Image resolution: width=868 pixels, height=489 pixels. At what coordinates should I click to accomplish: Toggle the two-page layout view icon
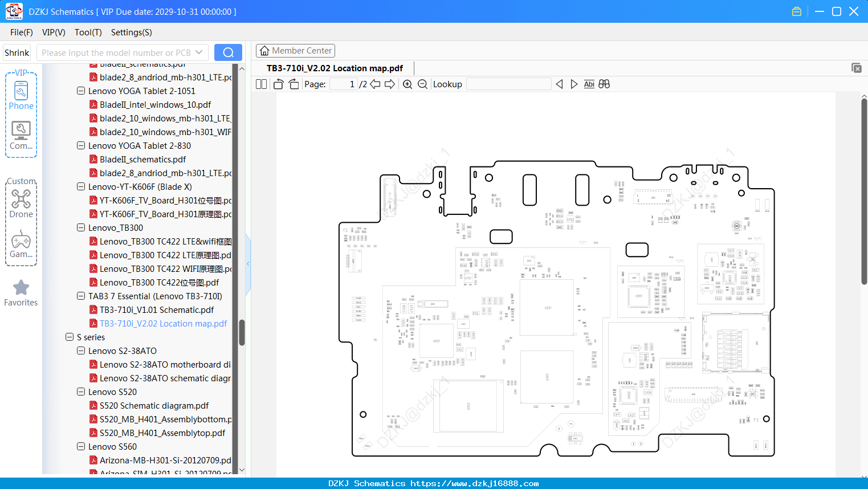point(261,84)
